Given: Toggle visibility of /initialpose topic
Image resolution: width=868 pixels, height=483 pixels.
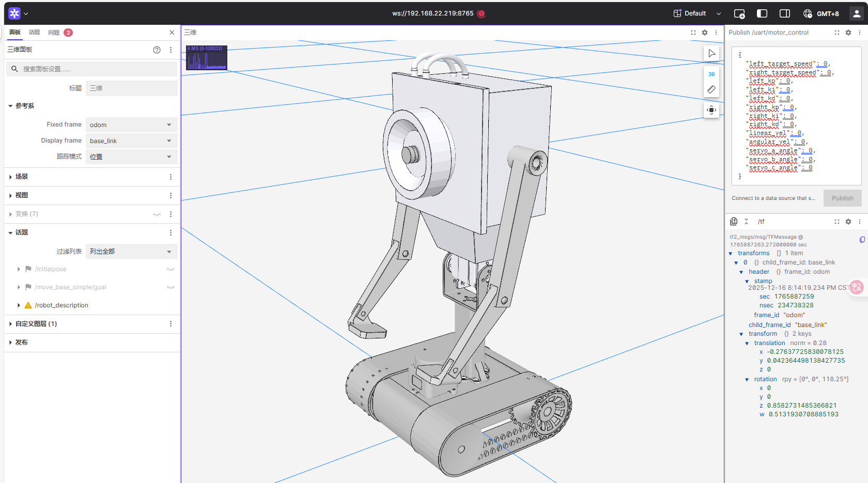Looking at the screenshot, I should click(x=171, y=269).
